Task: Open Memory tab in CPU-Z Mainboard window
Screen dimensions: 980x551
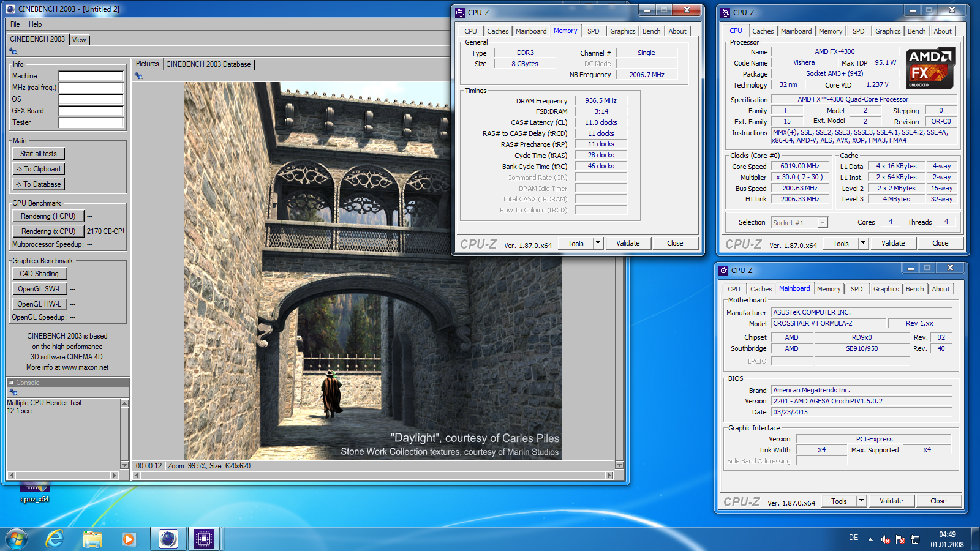Action: (829, 289)
